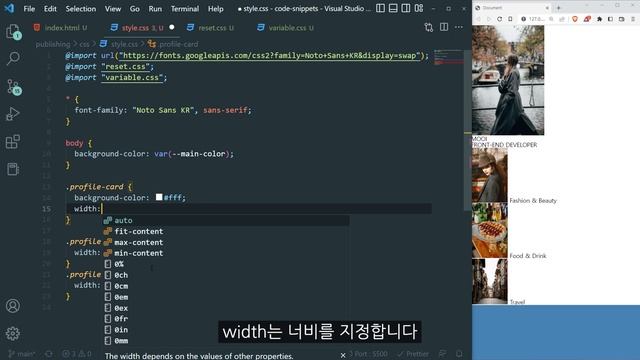Open the Run menu
Screen dimensions: 640x360
(155, 9)
